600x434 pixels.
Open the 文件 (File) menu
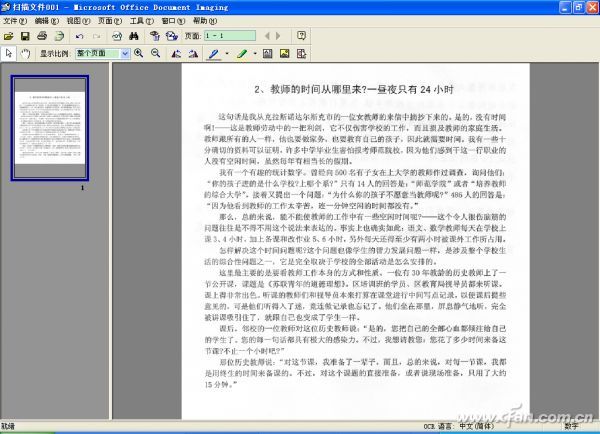tap(15, 21)
